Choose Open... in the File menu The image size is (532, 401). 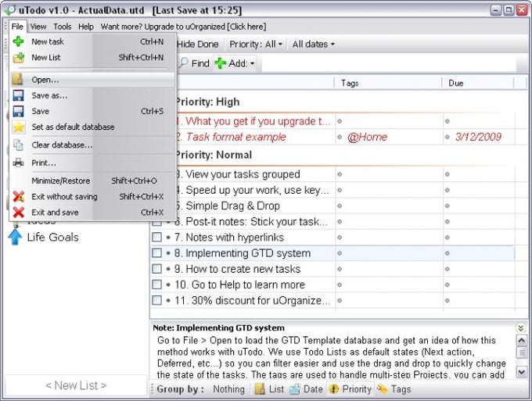pyautogui.click(x=92, y=80)
